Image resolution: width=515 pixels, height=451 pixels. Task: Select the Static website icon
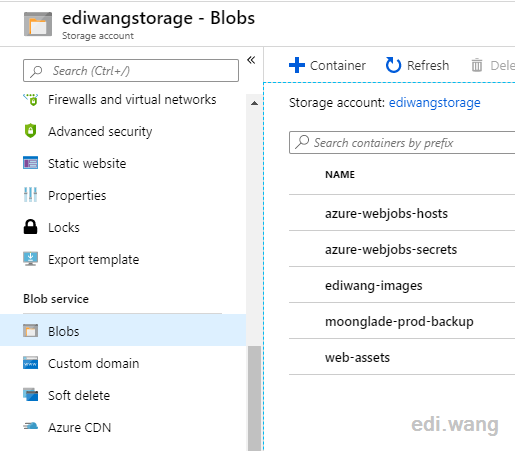pyautogui.click(x=30, y=163)
